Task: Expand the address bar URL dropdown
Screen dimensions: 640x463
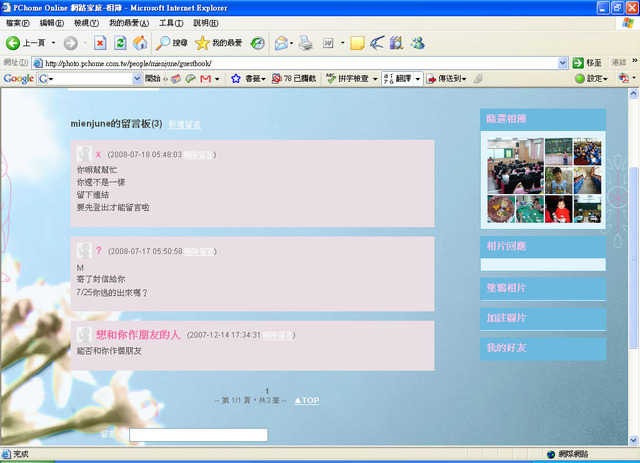Action: 563,62
